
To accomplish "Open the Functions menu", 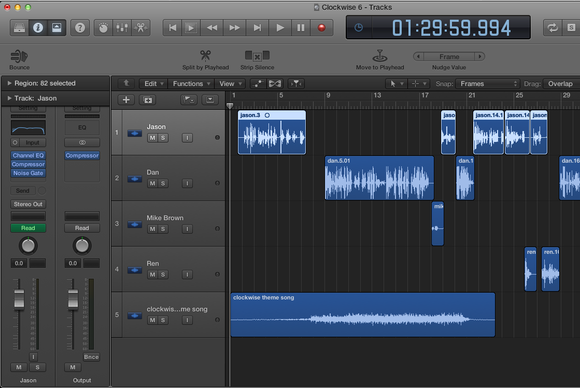I will coord(191,84).
